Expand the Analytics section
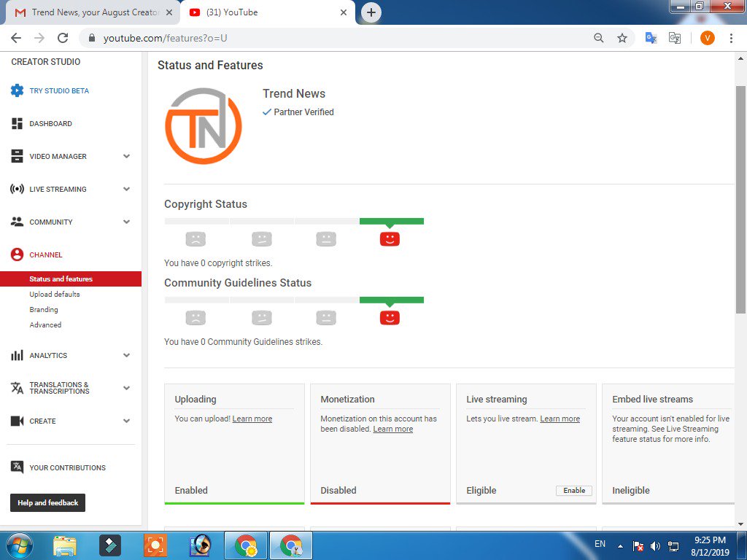The width and height of the screenshot is (747, 560). click(x=127, y=355)
